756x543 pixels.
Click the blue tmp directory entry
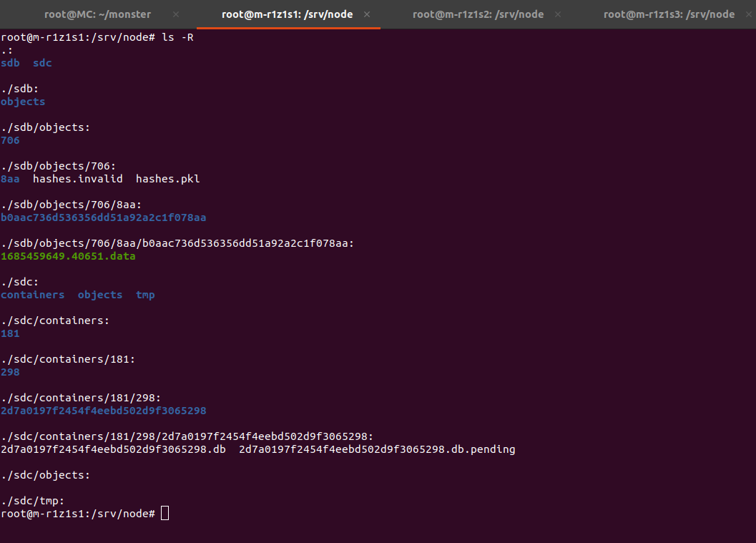[x=145, y=295]
